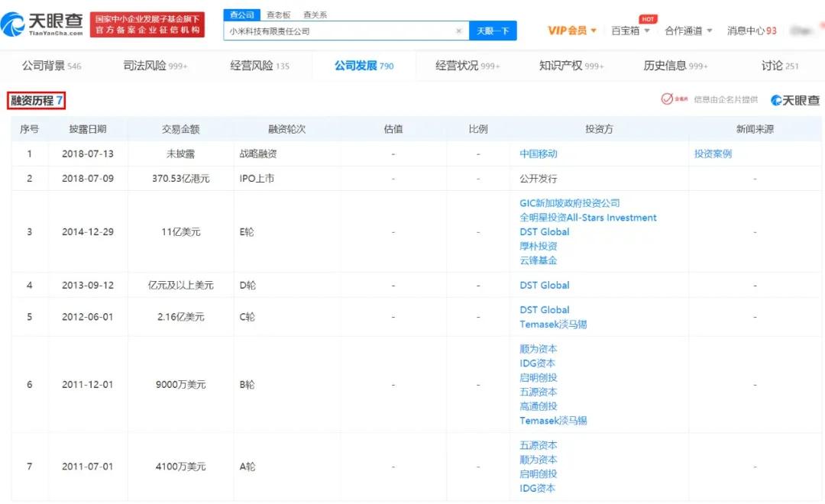The image size is (825, 504).
Task: Switch to the 查关系 search tab
Action: tap(316, 14)
